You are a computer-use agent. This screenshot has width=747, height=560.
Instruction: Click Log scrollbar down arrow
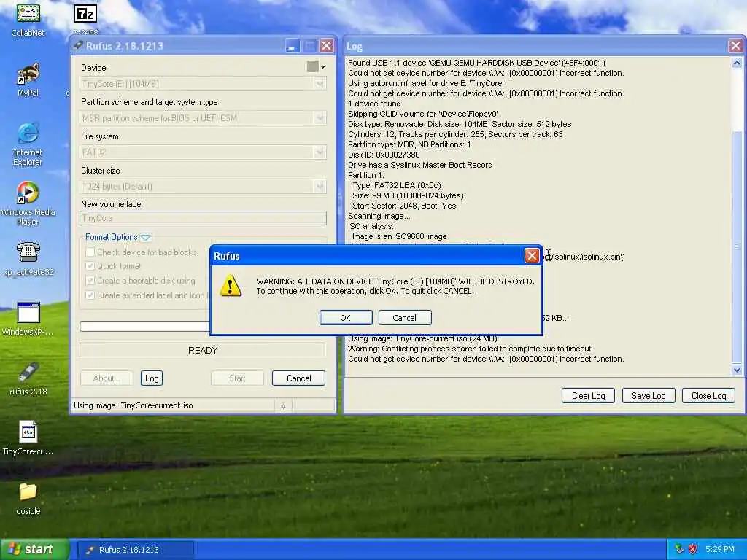(x=737, y=370)
